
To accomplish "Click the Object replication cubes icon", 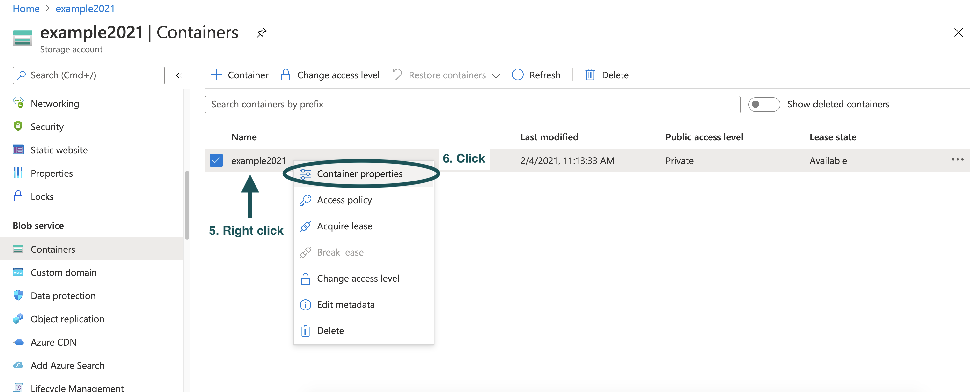I will pos(18,318).
